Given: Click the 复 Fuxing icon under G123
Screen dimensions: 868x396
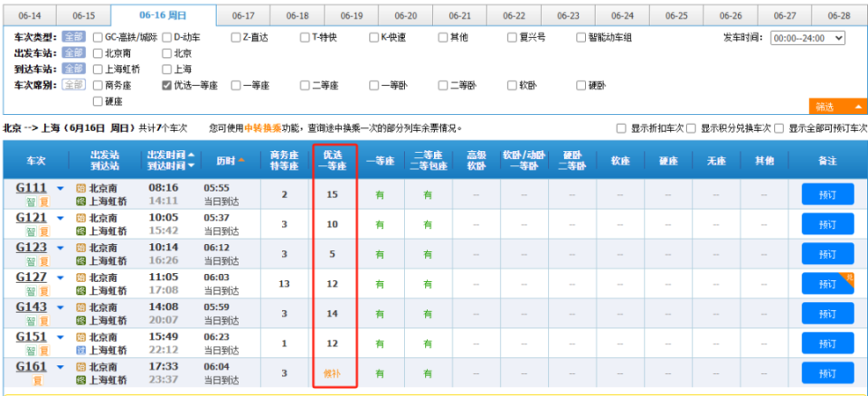Looking at the screenshot, I should pyautogui.click(x=43, y=261).
